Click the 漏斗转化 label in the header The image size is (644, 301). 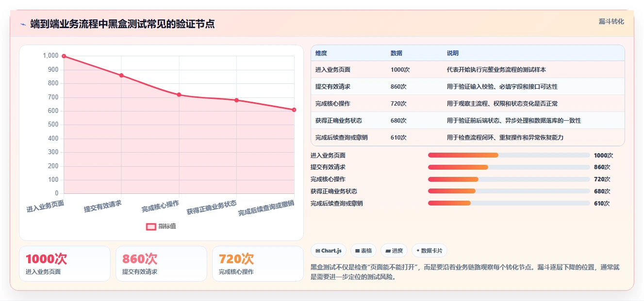[611, 21]
